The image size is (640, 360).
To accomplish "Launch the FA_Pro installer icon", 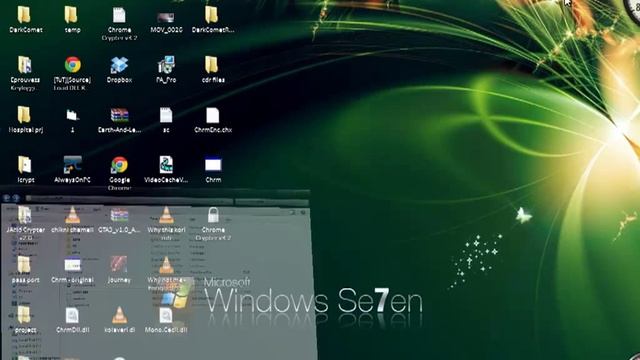I will 166,65.
